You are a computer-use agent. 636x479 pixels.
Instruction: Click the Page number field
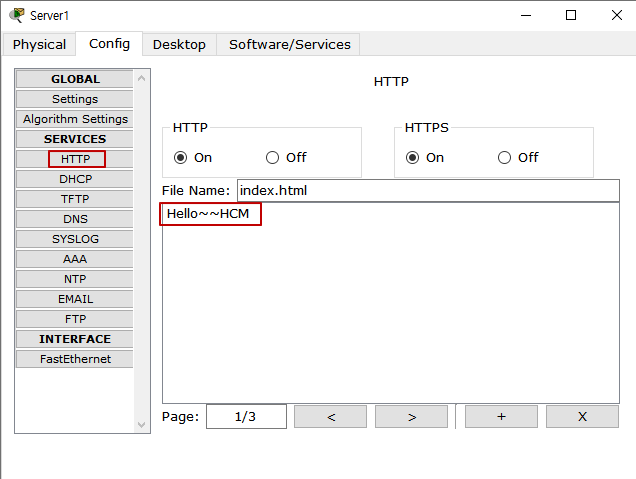click(246, 416)
